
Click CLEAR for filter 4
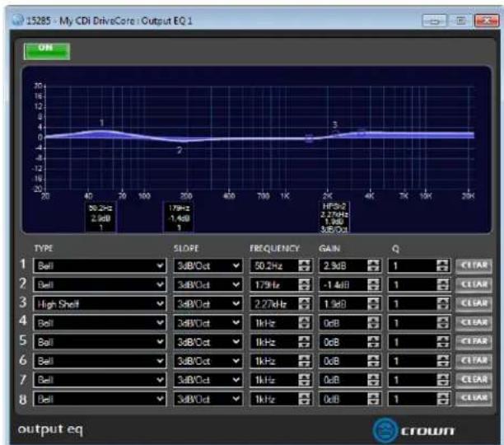474,323
